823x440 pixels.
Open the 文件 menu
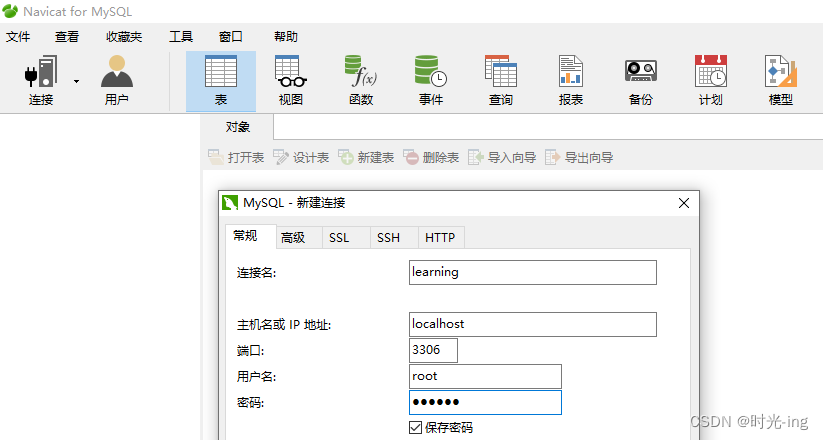[18, 37]
